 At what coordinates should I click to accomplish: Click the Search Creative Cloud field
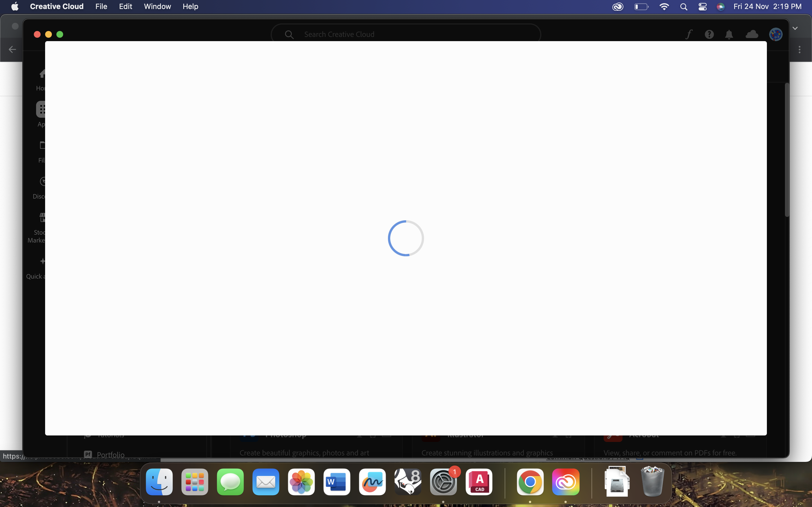406,34
